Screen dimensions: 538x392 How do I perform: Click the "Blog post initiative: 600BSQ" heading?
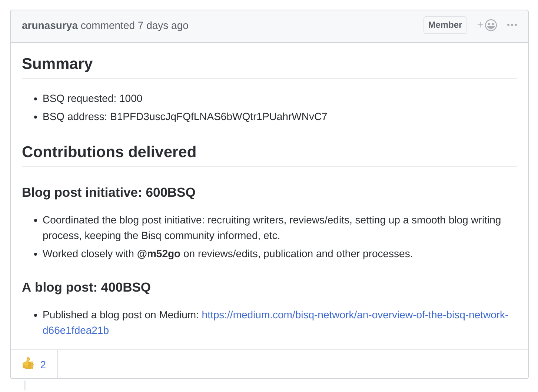click(109, 193)
